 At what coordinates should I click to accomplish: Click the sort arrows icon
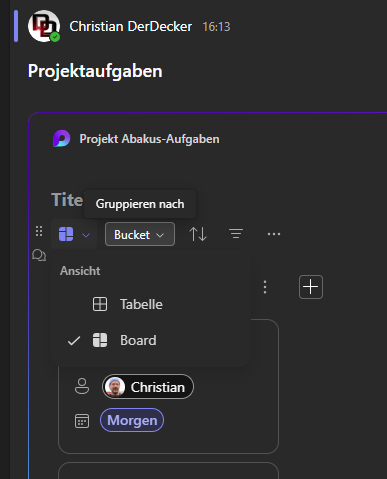click(198, 234)
